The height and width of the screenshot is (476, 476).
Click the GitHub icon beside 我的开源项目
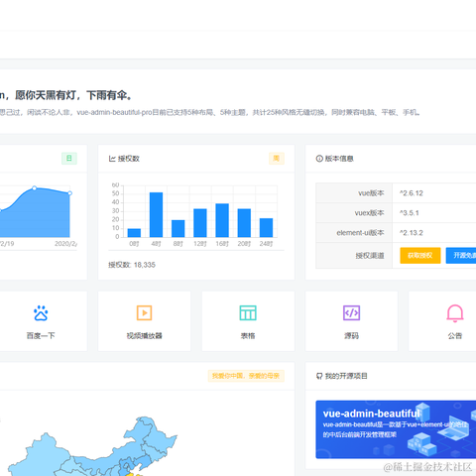tap(319, 376)
